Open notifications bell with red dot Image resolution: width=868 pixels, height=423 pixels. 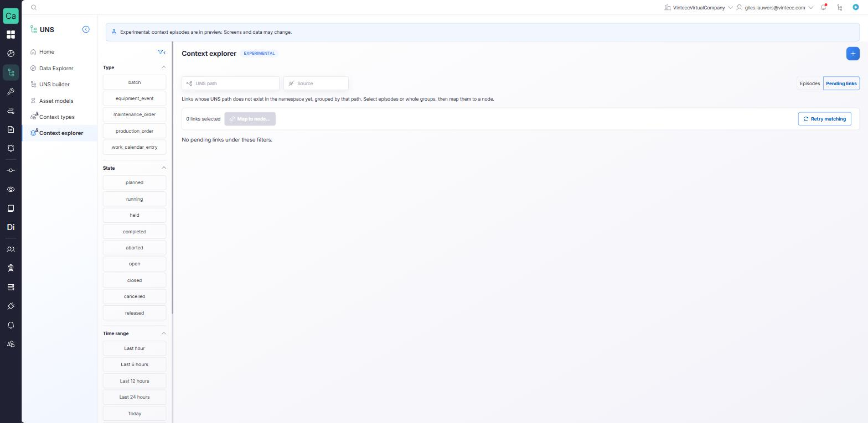[x=824, y=7]
